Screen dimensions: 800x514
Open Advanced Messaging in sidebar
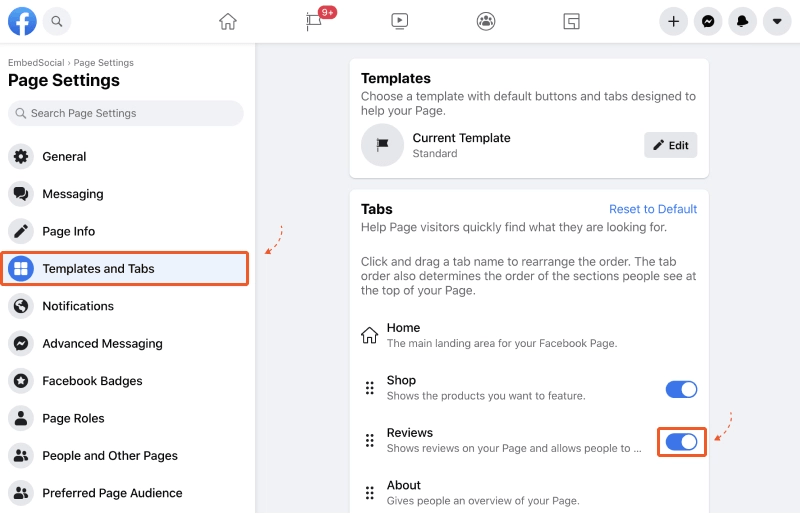click(x=126, y=344)
